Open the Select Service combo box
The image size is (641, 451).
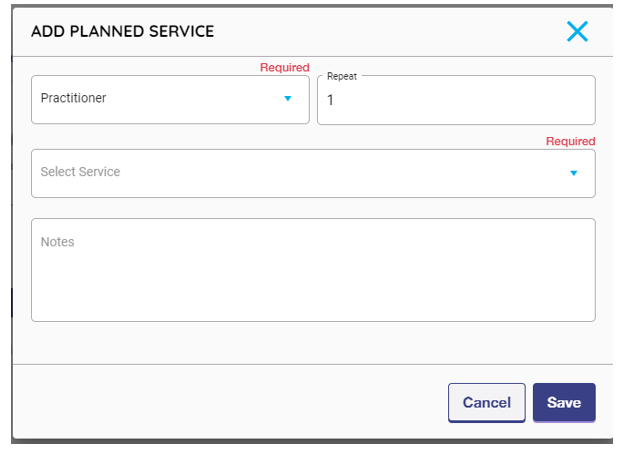pyautogui.click(x=312, y=173)
